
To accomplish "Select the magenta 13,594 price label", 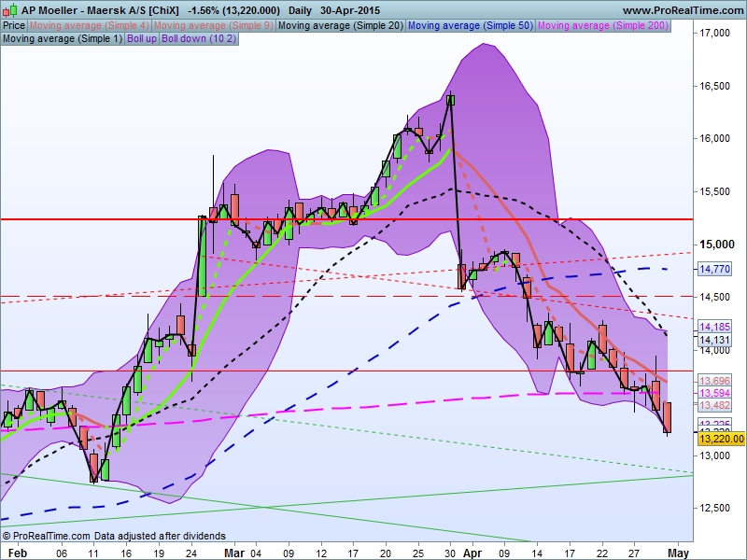I will 714,393.
